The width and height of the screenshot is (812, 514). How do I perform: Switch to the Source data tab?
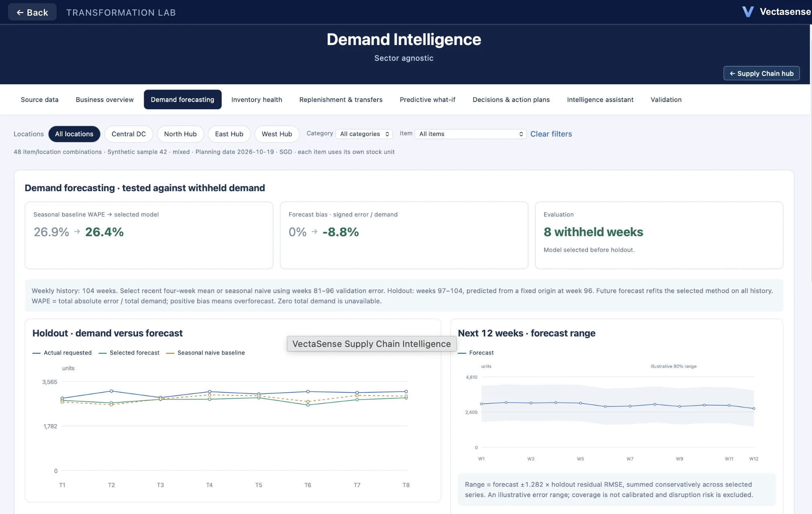(x=40, y=100)
